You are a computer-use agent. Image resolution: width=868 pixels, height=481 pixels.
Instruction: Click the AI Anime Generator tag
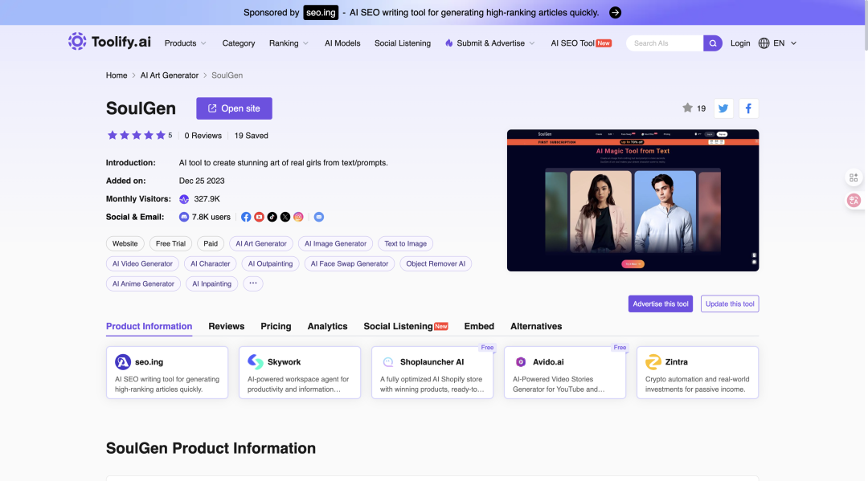143,283
